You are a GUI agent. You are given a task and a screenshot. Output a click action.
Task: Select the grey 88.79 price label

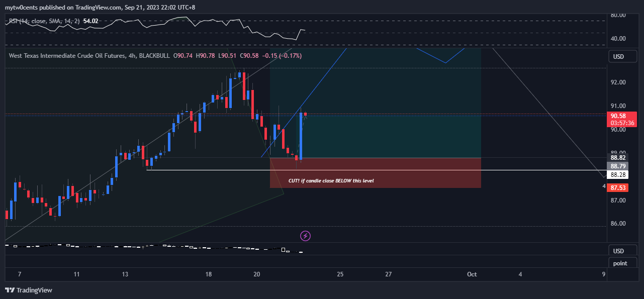click(618, 166)
